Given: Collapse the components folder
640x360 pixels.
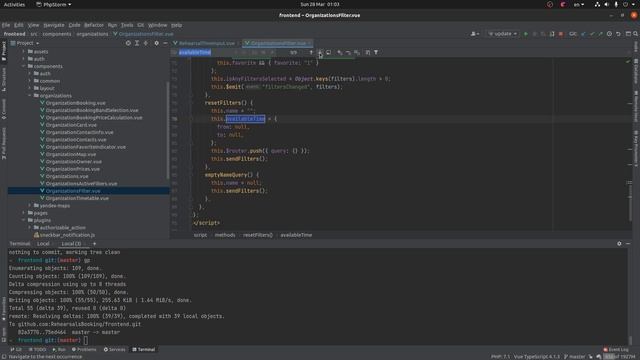Looking at the screenshot, I should tap(24, 66).
